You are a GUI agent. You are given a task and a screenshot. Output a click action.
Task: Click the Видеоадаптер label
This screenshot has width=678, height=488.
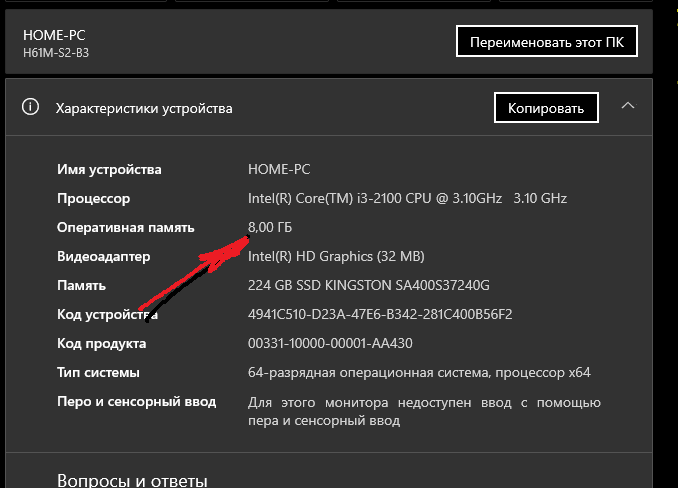104,256
